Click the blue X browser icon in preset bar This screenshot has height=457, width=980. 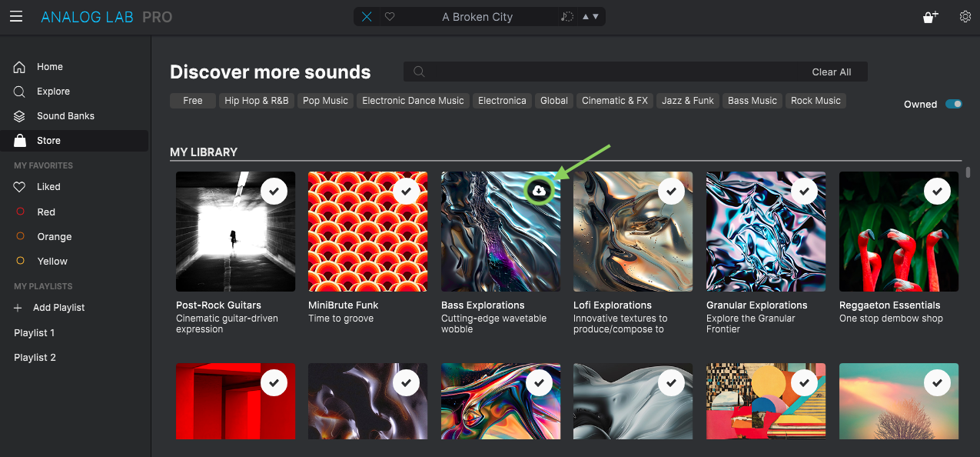[x=367, y=17]
